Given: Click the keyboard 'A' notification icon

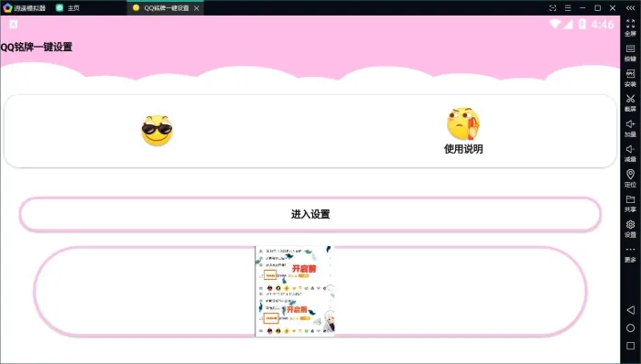Looking at the screenshot, I should coord(14,24).
